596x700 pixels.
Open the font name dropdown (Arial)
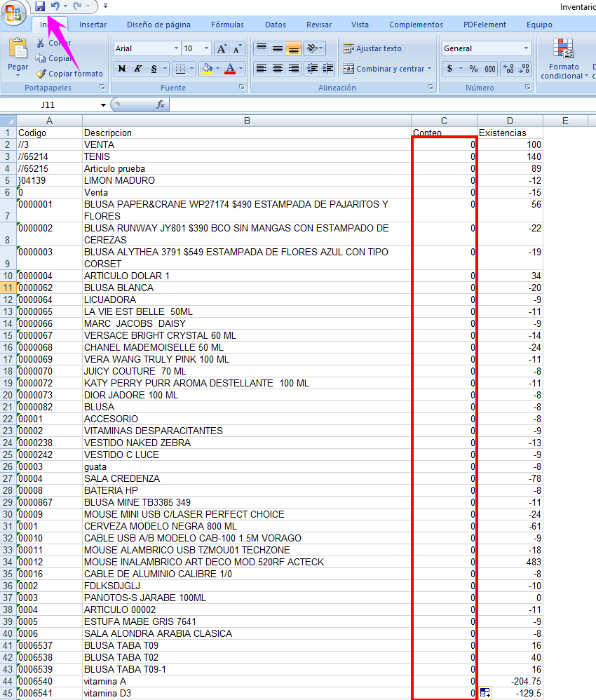[x=176, y=48]
